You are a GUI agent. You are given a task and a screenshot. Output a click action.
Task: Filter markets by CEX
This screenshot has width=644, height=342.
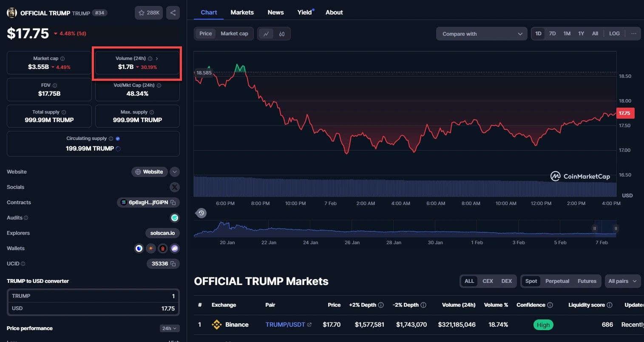pos(488,281)
